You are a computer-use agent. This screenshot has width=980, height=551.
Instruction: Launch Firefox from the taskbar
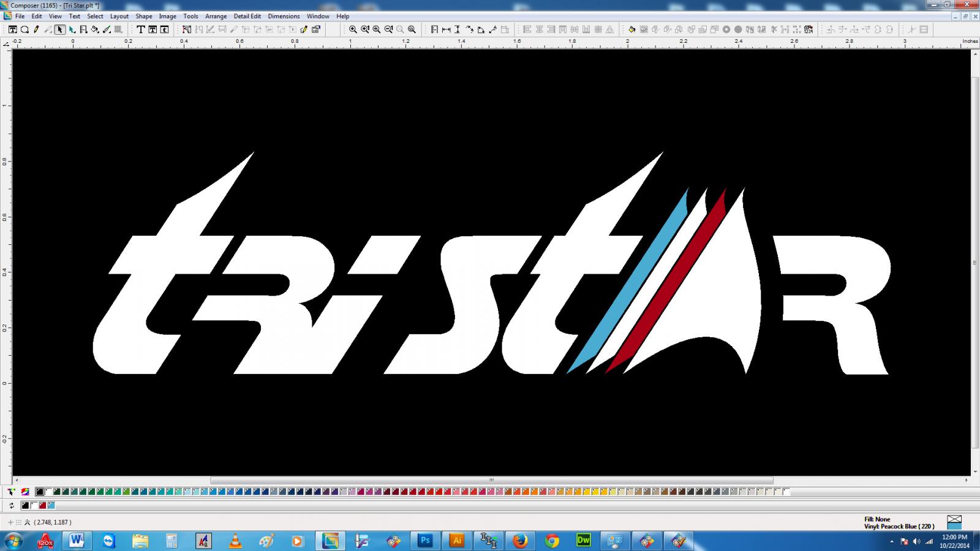520,541
